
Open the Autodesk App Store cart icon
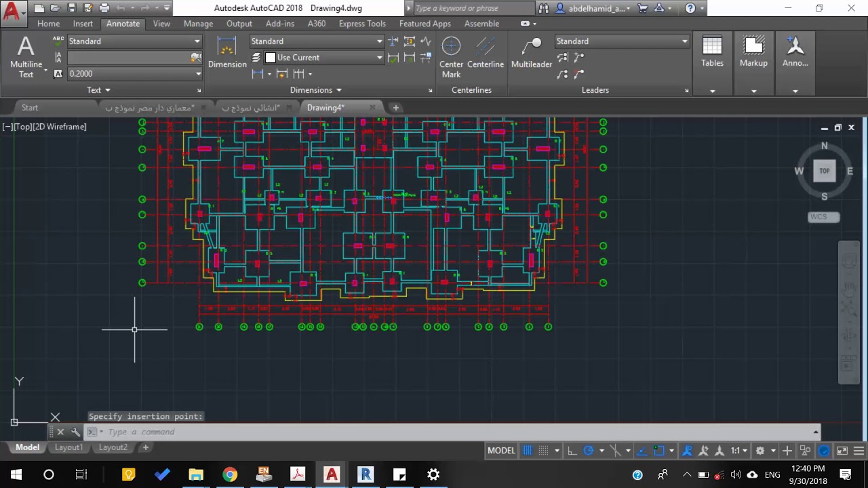(x=642, y=8)
